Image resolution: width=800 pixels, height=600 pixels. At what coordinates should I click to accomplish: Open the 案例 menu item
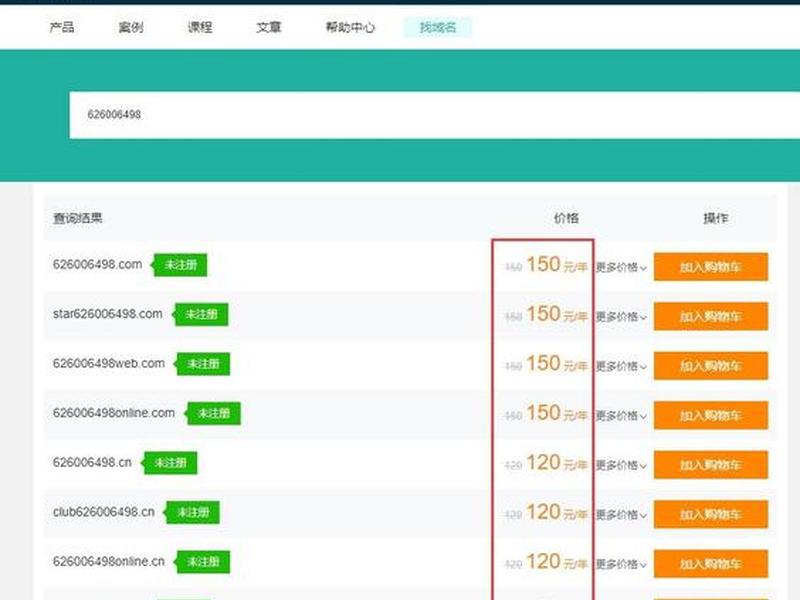pos(131,27)
